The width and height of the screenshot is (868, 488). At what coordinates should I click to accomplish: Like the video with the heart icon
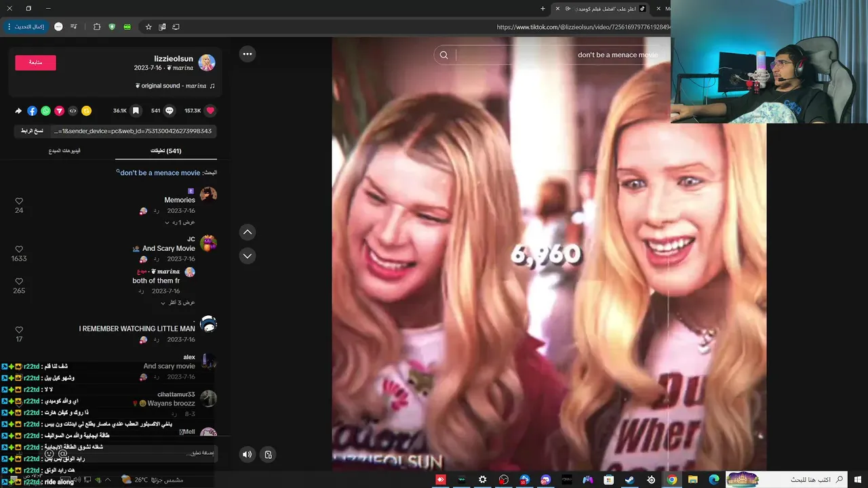(210, 110)
